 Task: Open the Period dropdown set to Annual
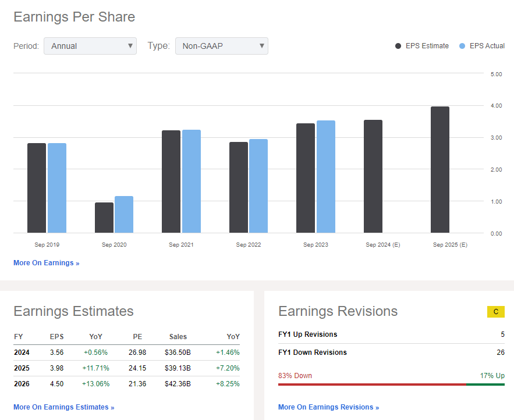(x=90, y=46)
